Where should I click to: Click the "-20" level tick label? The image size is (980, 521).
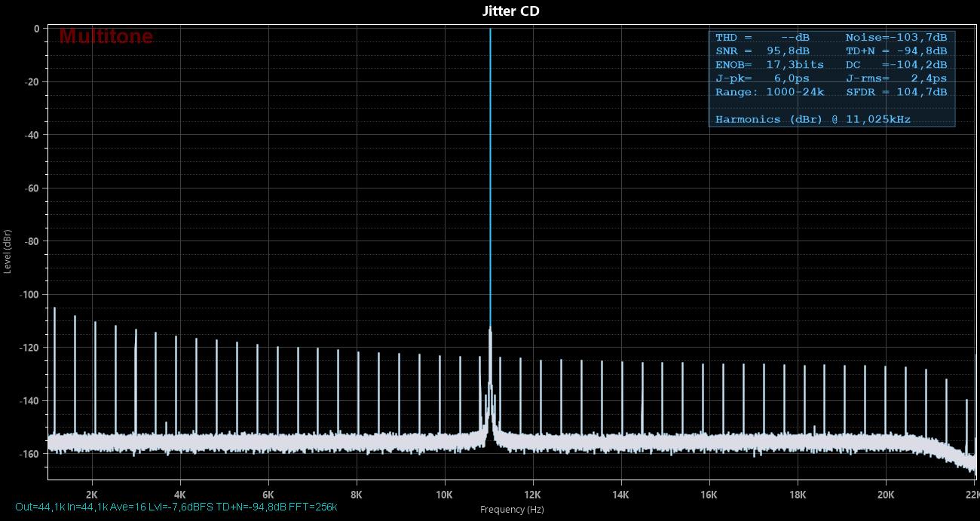32,81
